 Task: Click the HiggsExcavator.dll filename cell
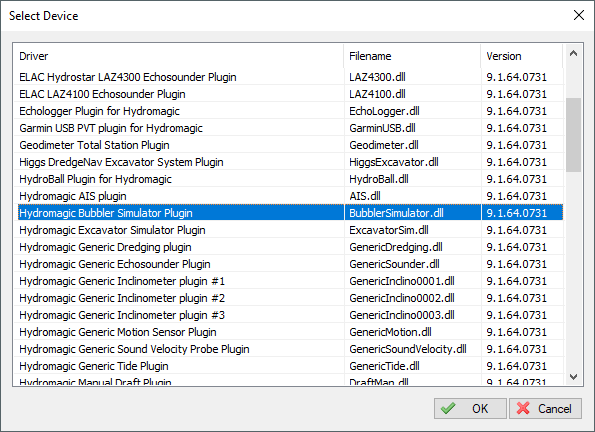(412, 162)
